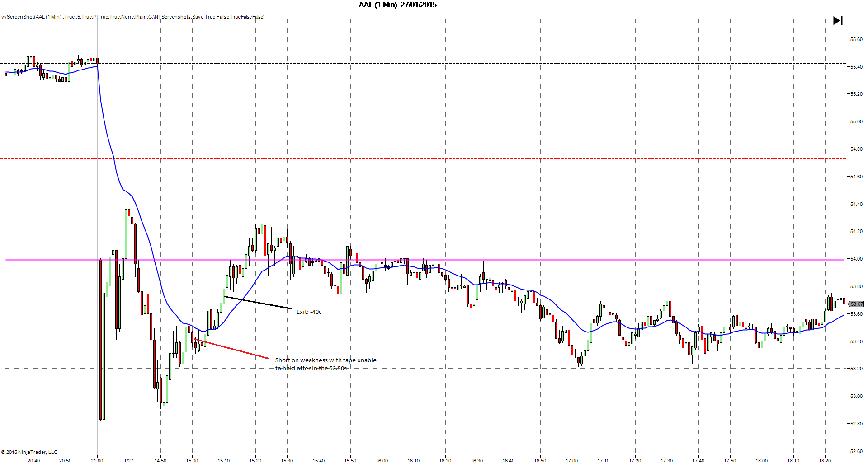Click the 15:10 time axis label
Screen dimensions: 868x467
pos(223,461)
